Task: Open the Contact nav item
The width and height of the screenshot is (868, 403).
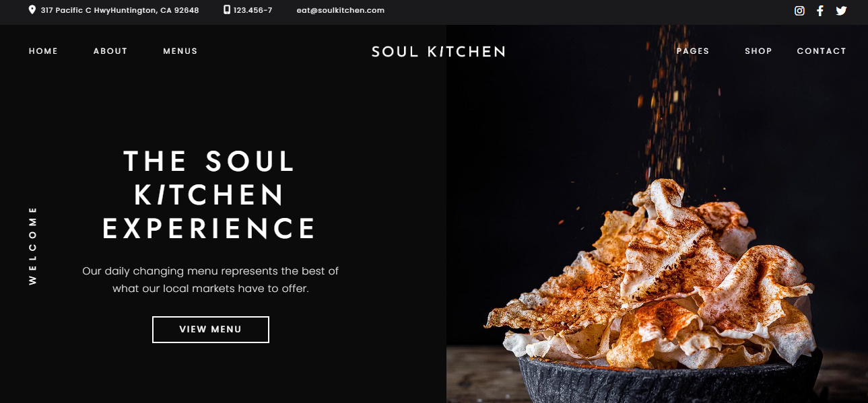Action: pos(822,51)
